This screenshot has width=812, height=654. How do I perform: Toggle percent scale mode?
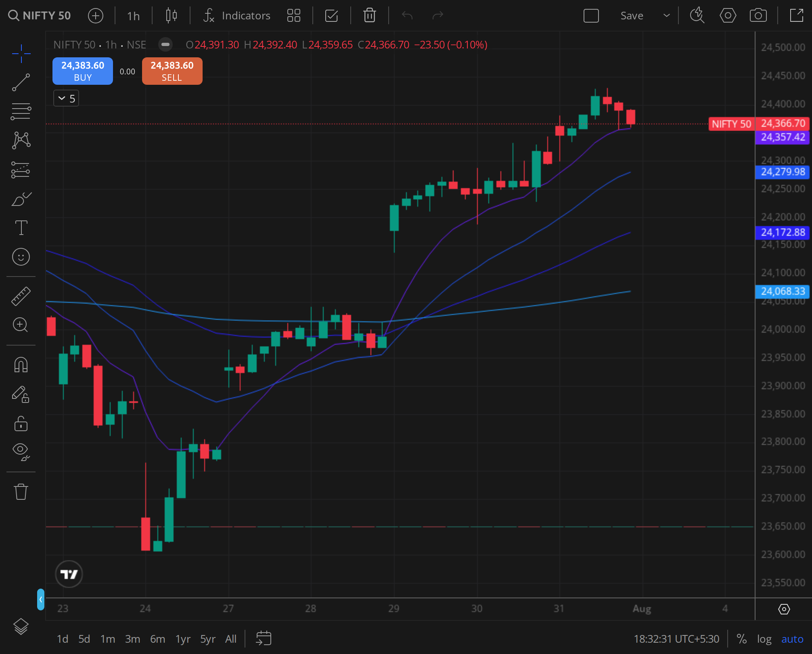(741, 639)
